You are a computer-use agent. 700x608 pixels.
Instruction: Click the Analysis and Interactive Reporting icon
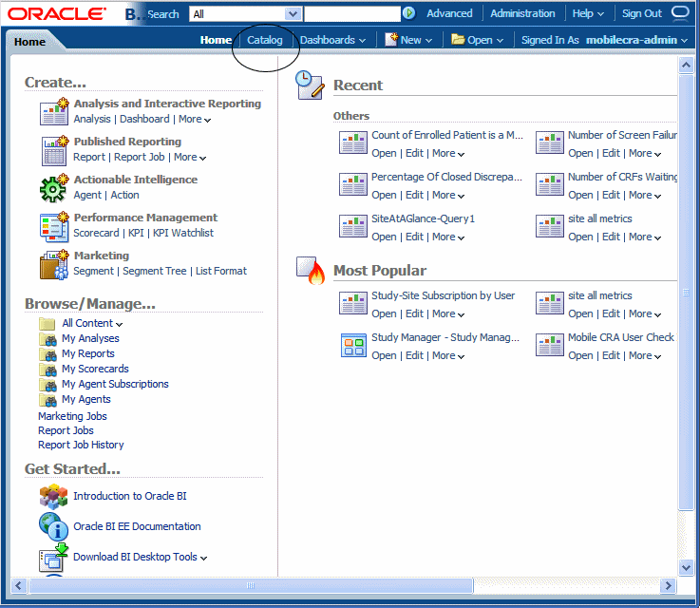pos(54,111)
